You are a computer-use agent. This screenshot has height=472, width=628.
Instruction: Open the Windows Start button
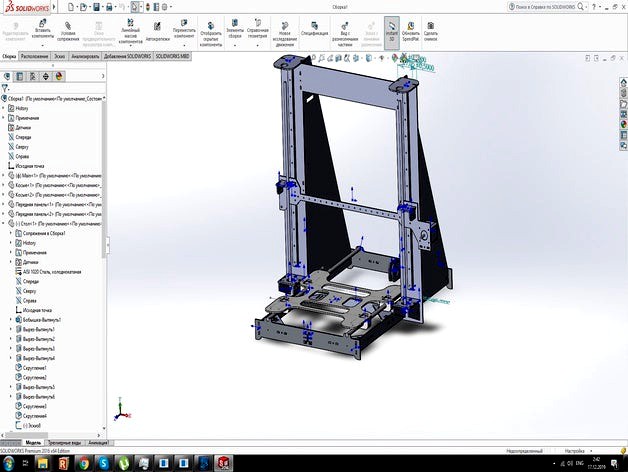(x=8, y=464)
